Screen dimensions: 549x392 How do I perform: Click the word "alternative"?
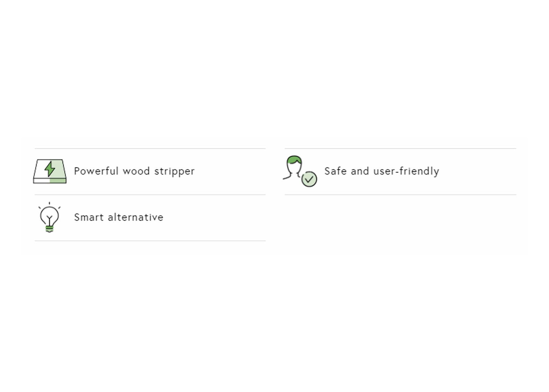point(136,217)
